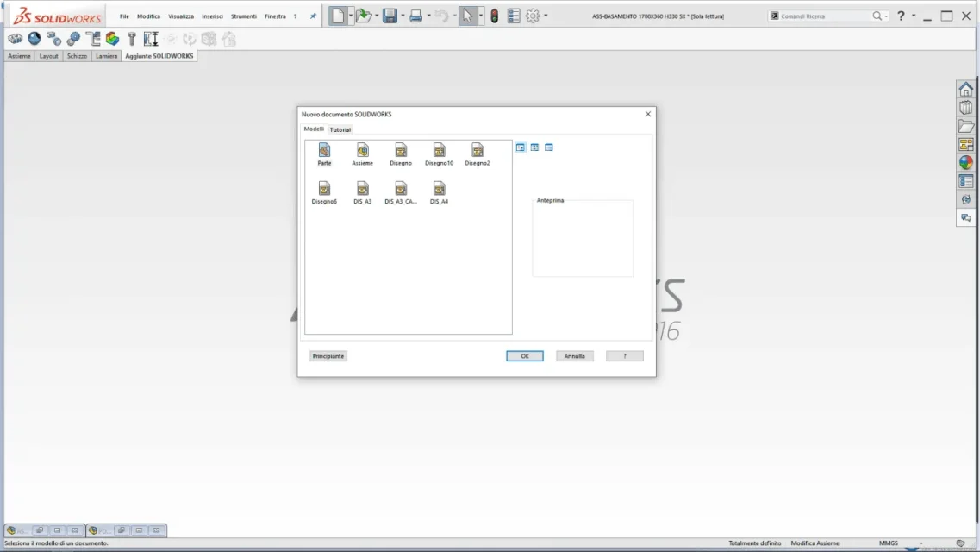Click the Rebuild traffic light icon
The height and width of the screenshot is (552, 980).
point(495,16)
